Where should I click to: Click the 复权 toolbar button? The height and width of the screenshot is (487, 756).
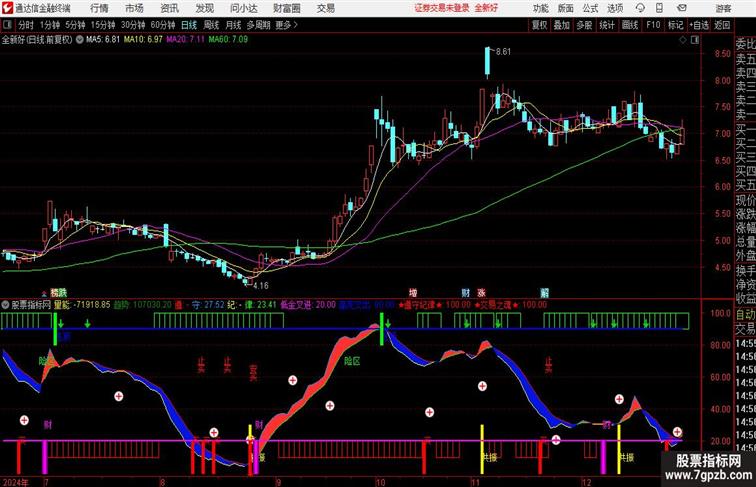click(x=539, y=25)
